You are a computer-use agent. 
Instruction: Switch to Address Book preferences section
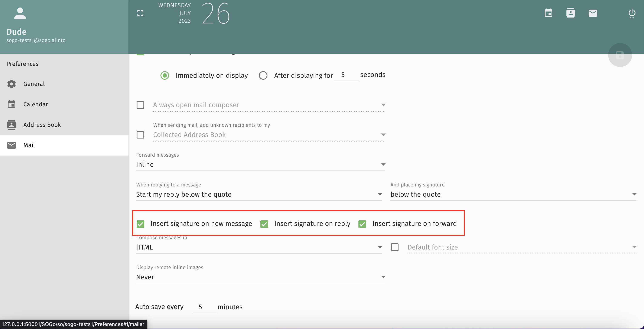click(42, 125)
